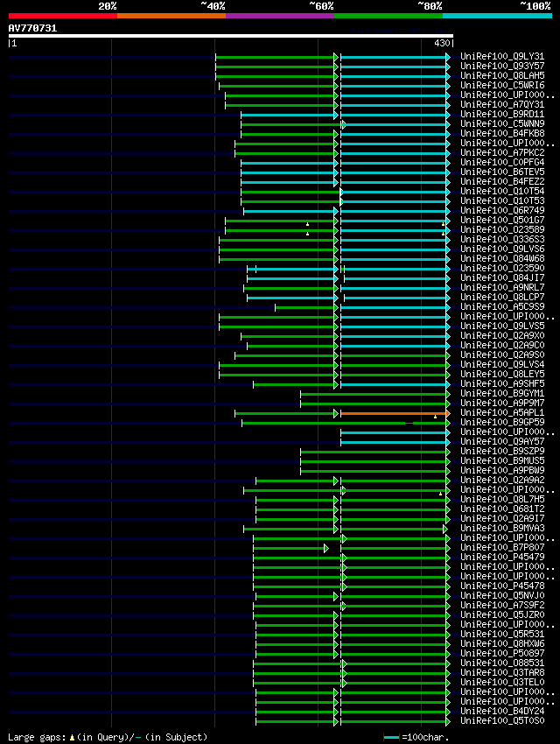
Task: Select the UniRef100_Q2A9S0 label
Action: click(x=502, y=354)
